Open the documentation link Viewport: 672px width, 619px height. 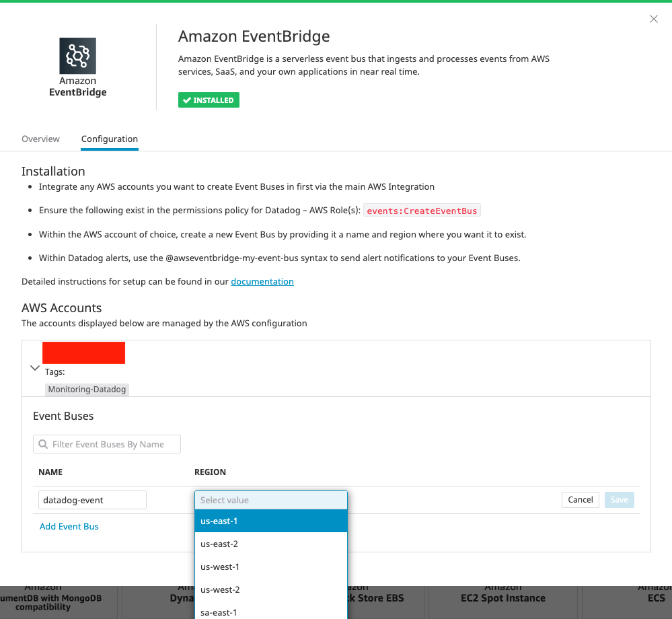point(262,281)
